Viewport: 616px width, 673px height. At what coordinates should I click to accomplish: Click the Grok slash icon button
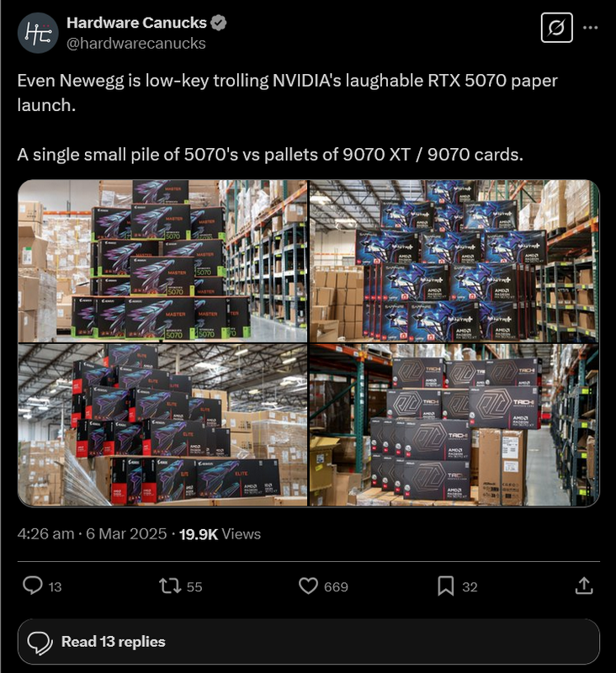coord(556,28)
